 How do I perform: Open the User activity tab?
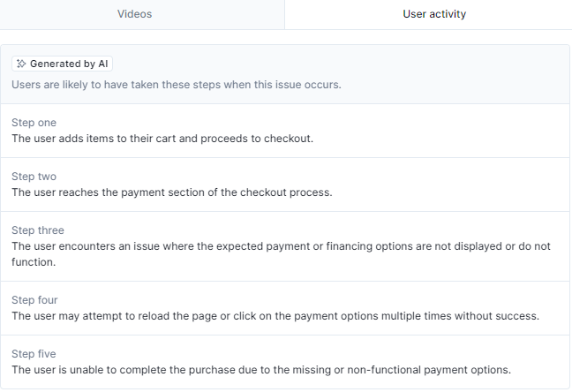coord(434,14)
